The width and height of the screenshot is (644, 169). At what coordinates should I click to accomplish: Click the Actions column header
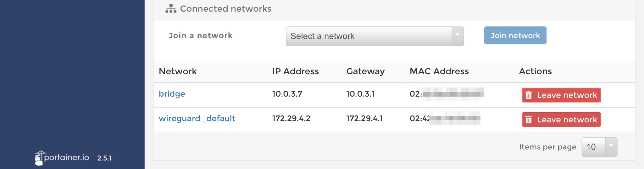[535, 71]
